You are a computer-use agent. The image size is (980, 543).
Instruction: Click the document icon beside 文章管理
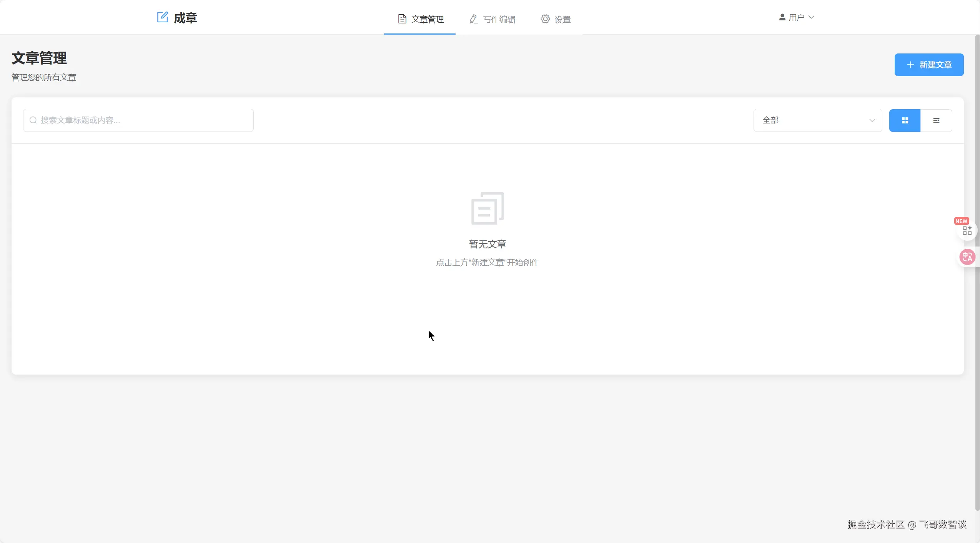(402, 19)
